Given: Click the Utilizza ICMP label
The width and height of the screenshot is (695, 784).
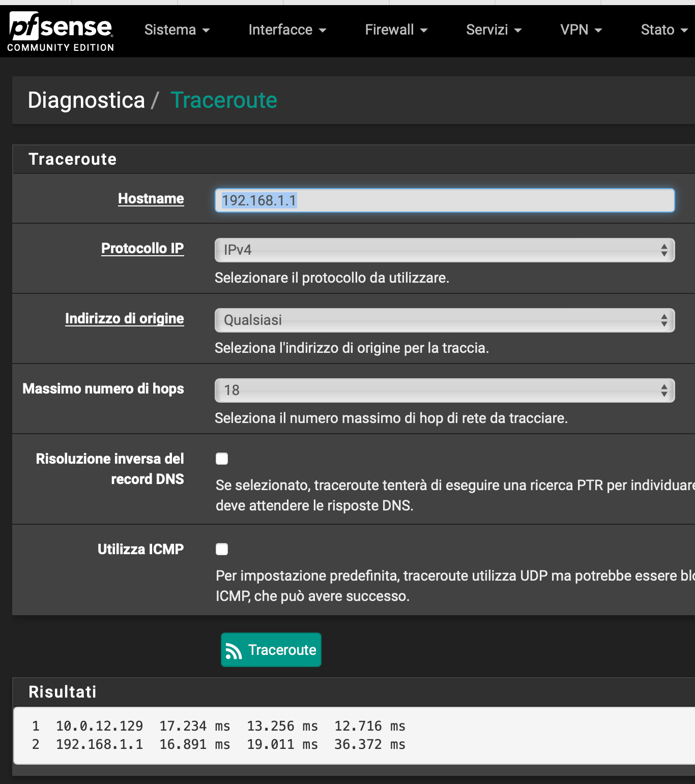Looking at the screenshot, I should pyautogui.click(x=141, y=549).
